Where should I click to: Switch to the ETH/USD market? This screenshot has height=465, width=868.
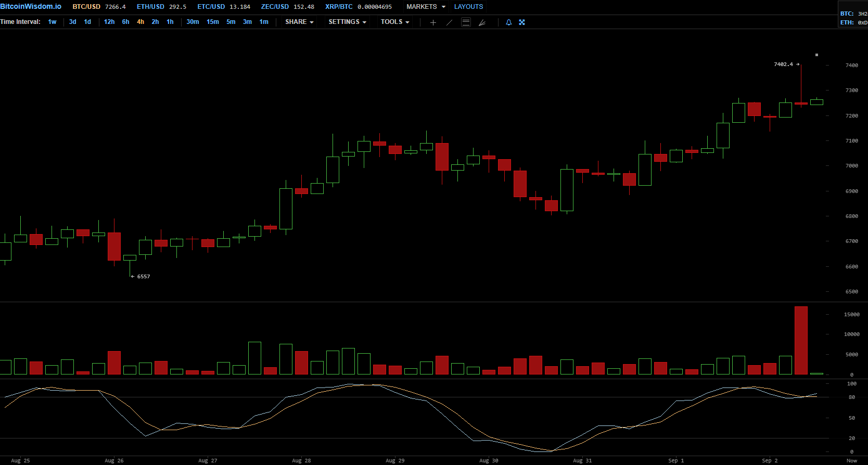coord(150,7)
